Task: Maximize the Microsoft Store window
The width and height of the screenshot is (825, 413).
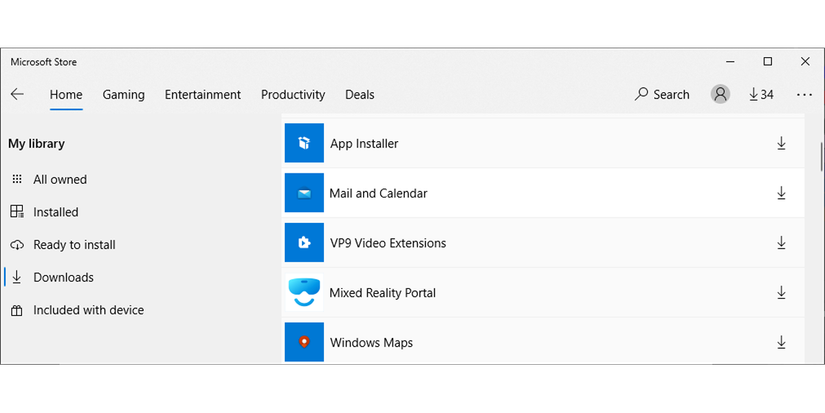Action: coord(768,62)
